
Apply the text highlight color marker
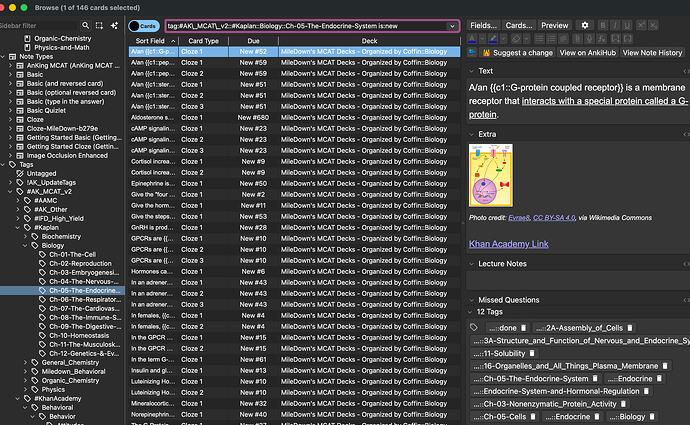click(493, 39)
